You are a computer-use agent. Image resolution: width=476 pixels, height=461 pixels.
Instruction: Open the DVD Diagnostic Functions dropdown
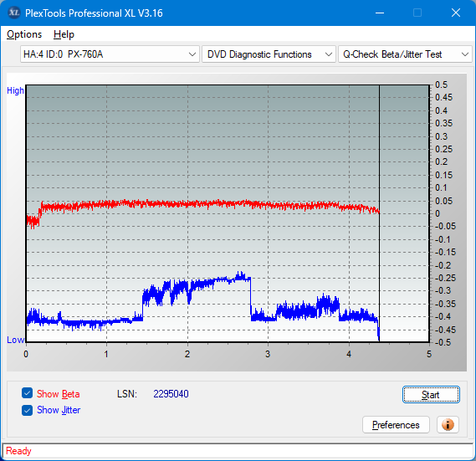pos(269,54)
